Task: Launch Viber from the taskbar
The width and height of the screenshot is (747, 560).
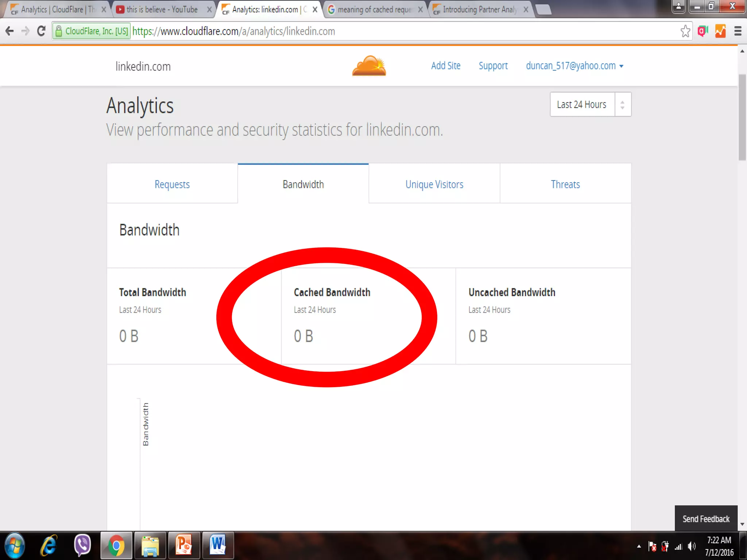Action: 82,545
